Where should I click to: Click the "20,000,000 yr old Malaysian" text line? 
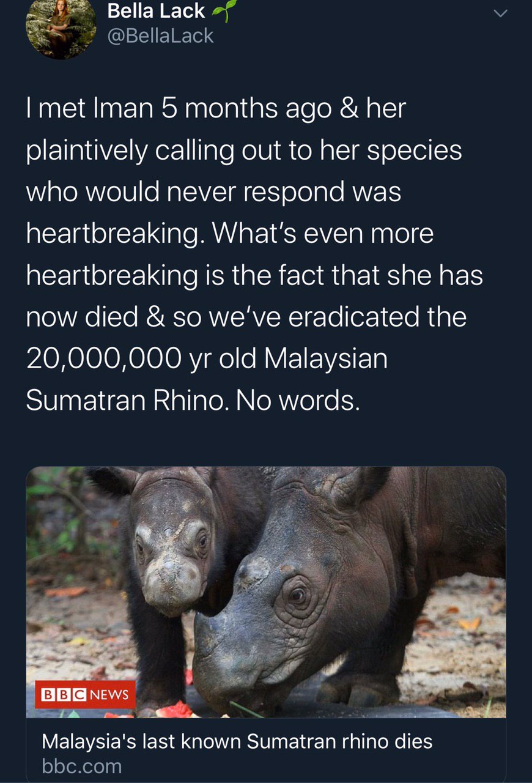pyautogui.click(x=207, y=358)
